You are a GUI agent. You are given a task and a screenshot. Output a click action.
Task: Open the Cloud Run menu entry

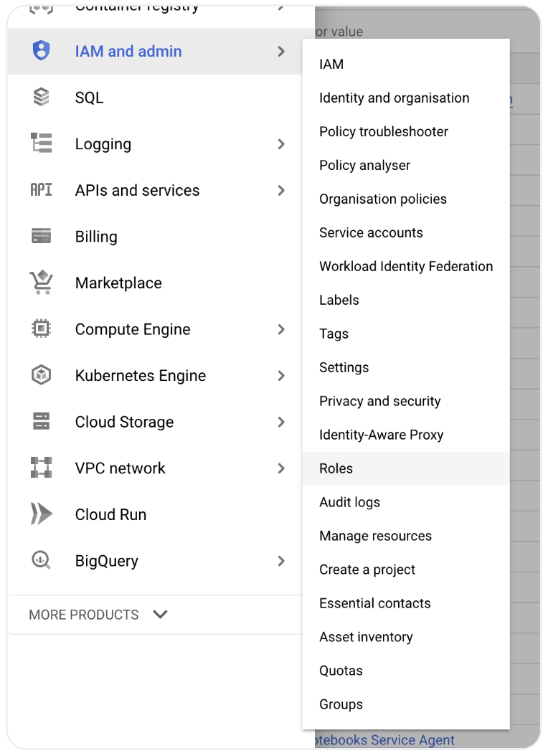(155, 514)
